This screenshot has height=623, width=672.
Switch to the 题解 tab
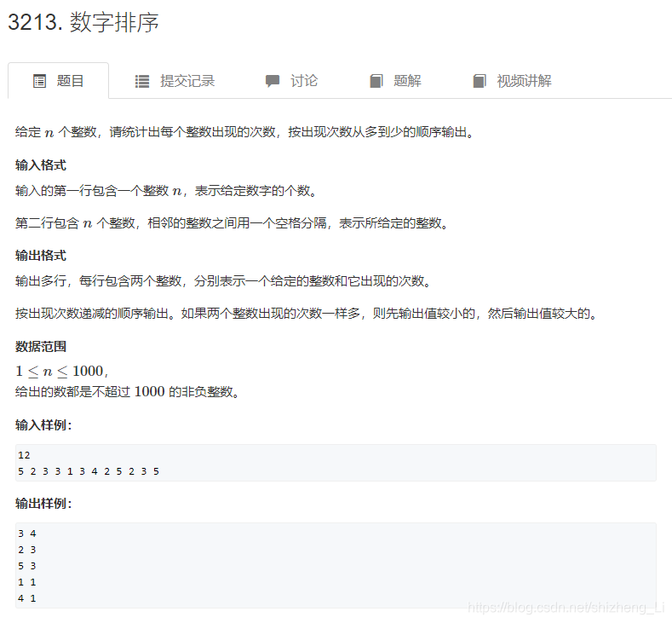(395, 81)
